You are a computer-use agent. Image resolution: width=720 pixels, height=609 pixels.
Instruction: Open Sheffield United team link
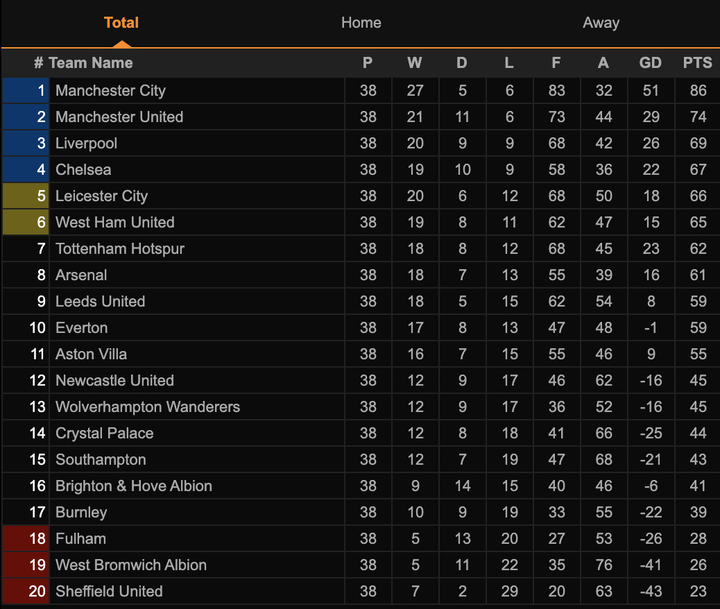[x=108, y=591]
